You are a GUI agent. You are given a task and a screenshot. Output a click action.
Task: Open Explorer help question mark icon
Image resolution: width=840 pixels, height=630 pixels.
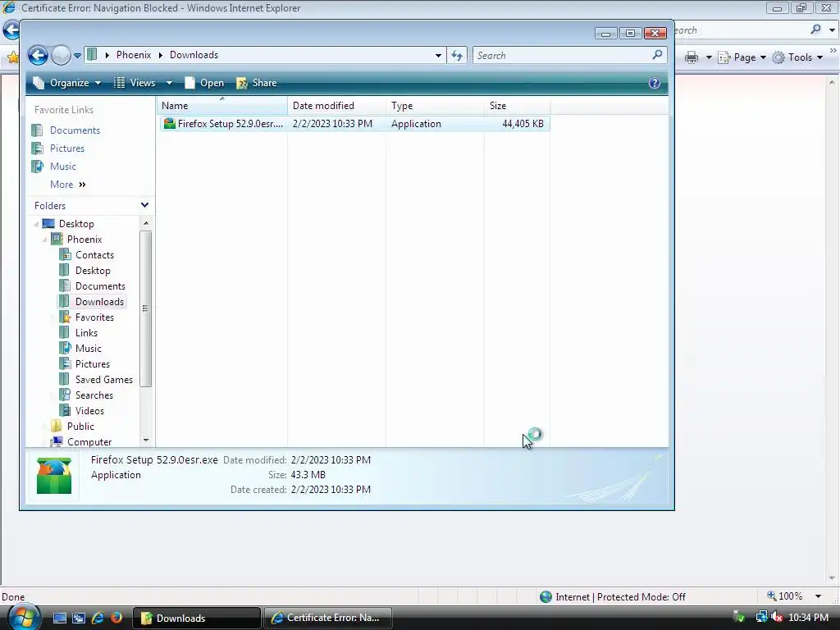654,83
